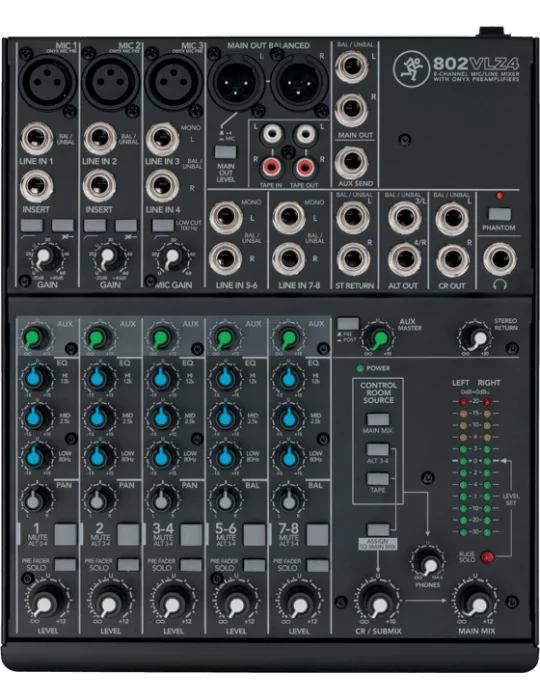
Task: Click the red PHANTOM indicator LED
Action: pos(499,196)
